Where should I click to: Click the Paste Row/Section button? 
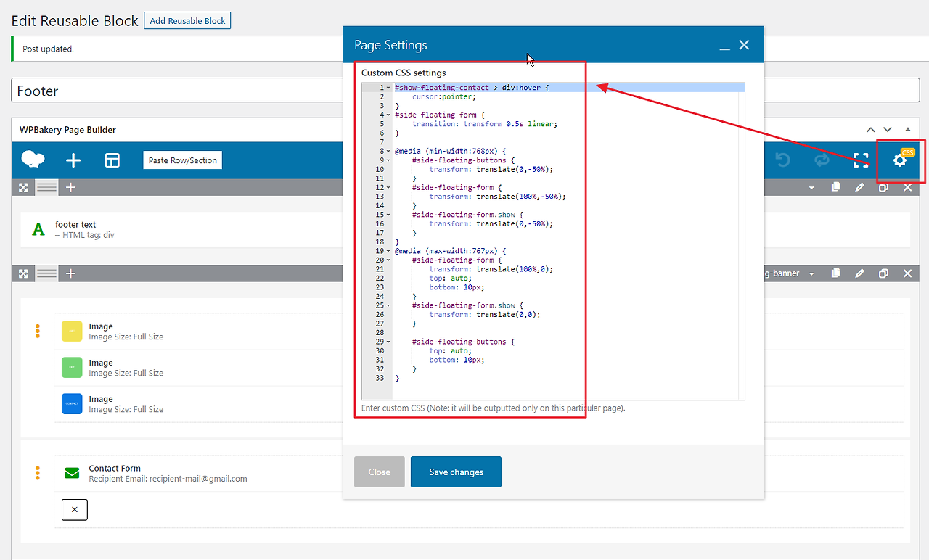(183, 160)
